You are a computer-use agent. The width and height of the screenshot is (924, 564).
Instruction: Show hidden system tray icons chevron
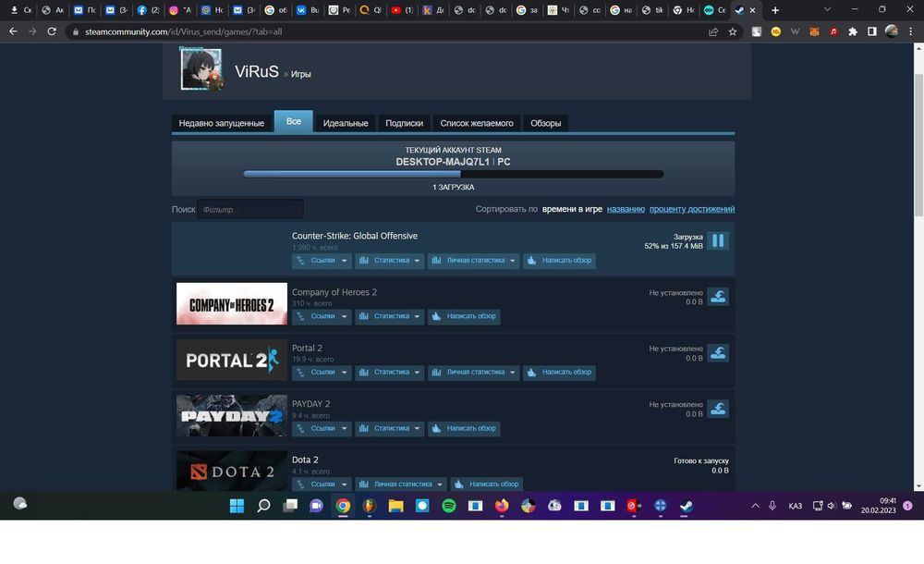click(x=755, y=506)
